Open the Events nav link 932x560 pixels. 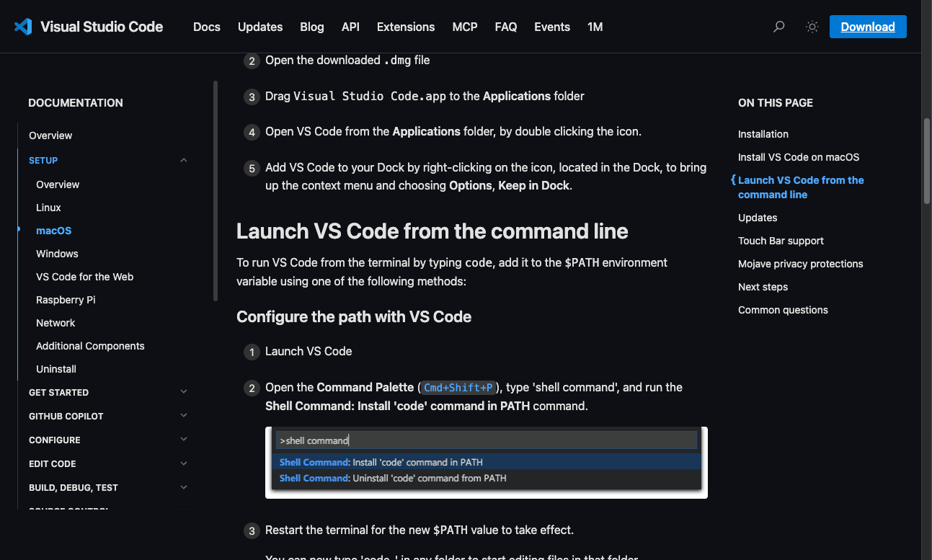pyautogui.click(x=552, y=27)
